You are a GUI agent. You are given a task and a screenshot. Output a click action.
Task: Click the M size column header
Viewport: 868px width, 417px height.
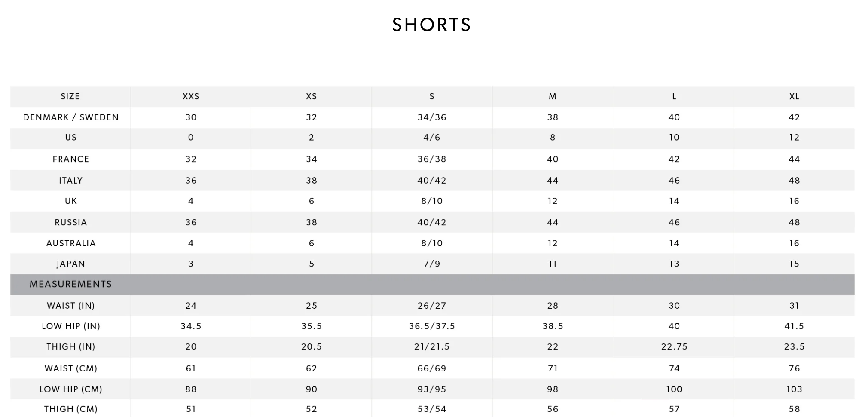553,96
